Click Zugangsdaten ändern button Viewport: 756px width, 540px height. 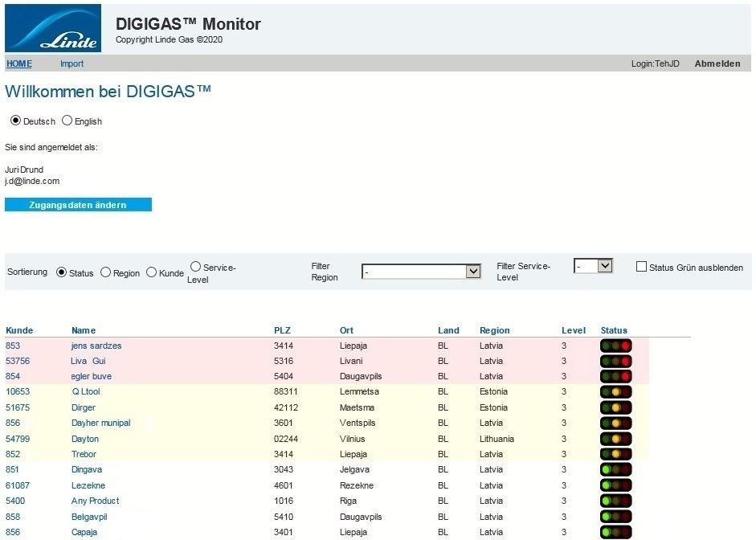pyautogui.click(x=78, y=205)
